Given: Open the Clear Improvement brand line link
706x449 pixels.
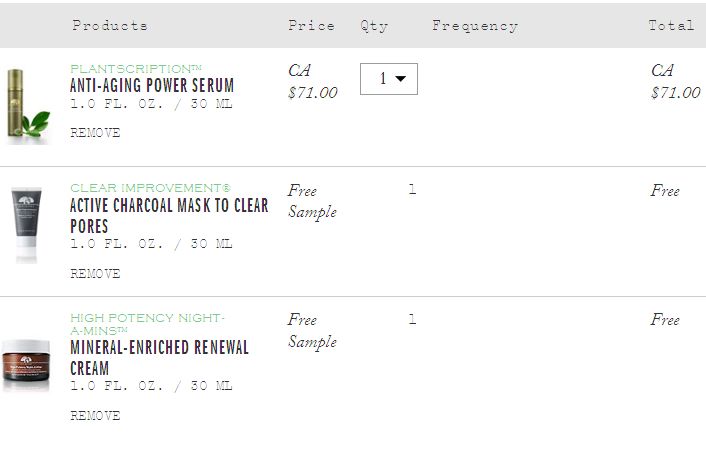Looking at the screenshot, I should pyautogui.click(x=150, y=188).
